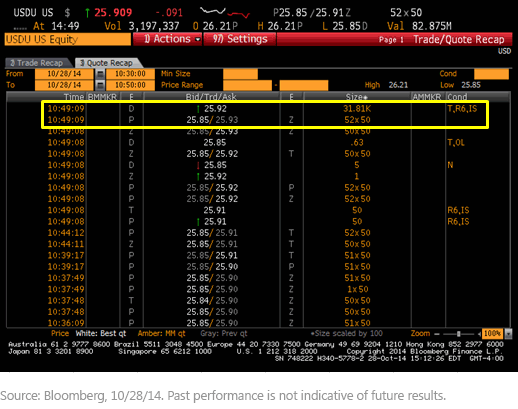
Task: Click the Bid/Trd/Ask column header
Action: [211, 97]
